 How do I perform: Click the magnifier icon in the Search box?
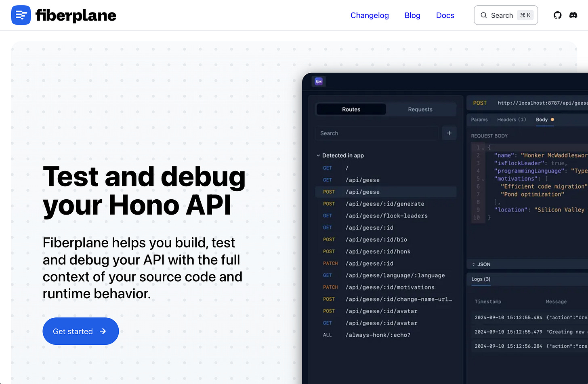(483, 15)
